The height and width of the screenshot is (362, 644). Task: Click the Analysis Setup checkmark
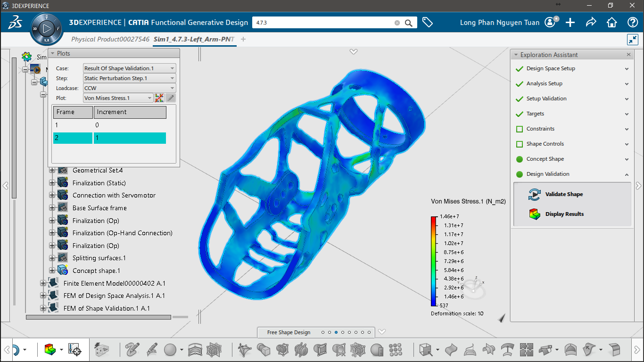tap(520, 83)
